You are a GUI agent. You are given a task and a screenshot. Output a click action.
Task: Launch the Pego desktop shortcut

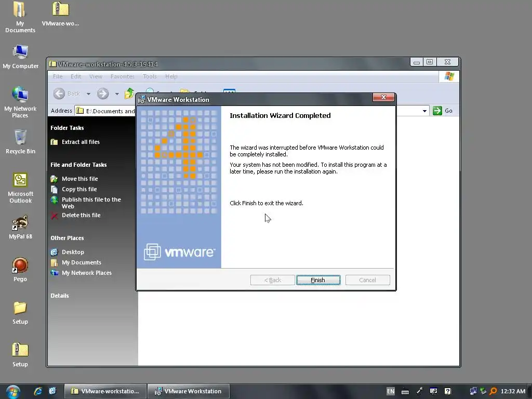(x=20, y=270)
